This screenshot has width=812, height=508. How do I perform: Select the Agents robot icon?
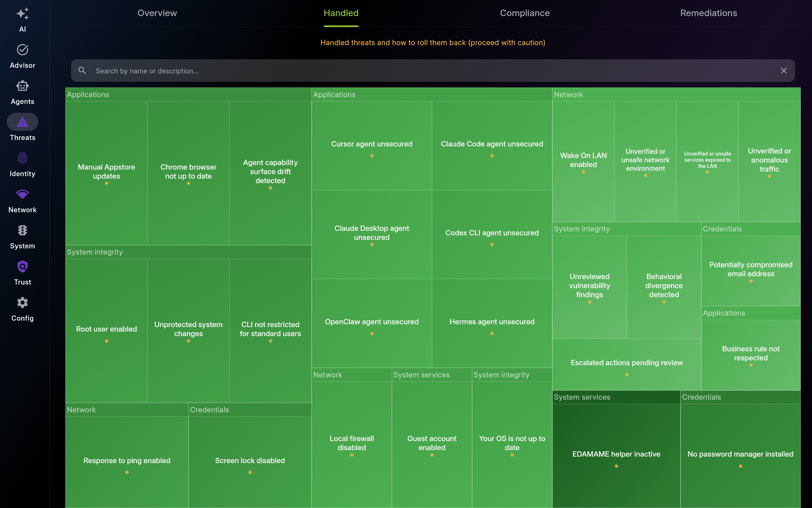pos(23,86)
